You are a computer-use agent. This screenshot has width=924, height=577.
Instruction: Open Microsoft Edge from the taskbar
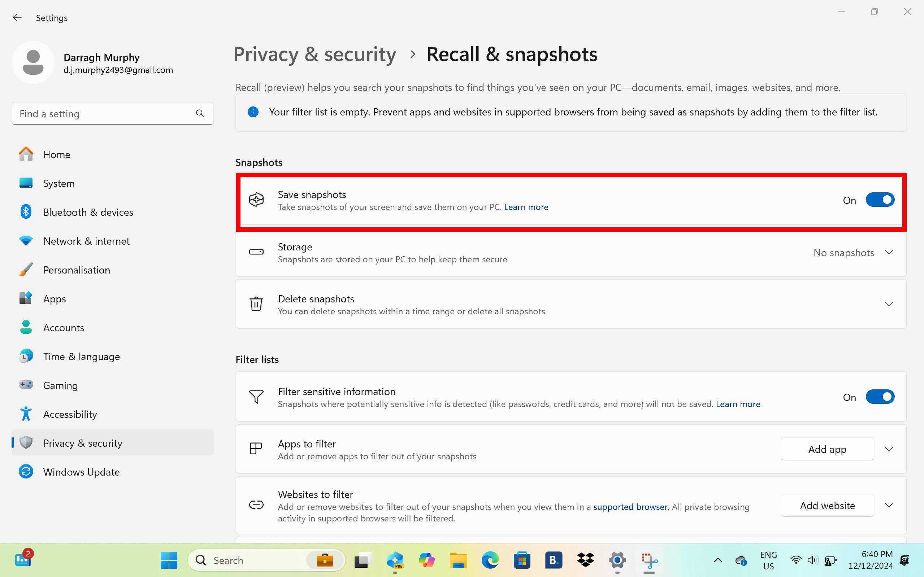(490, 560)
